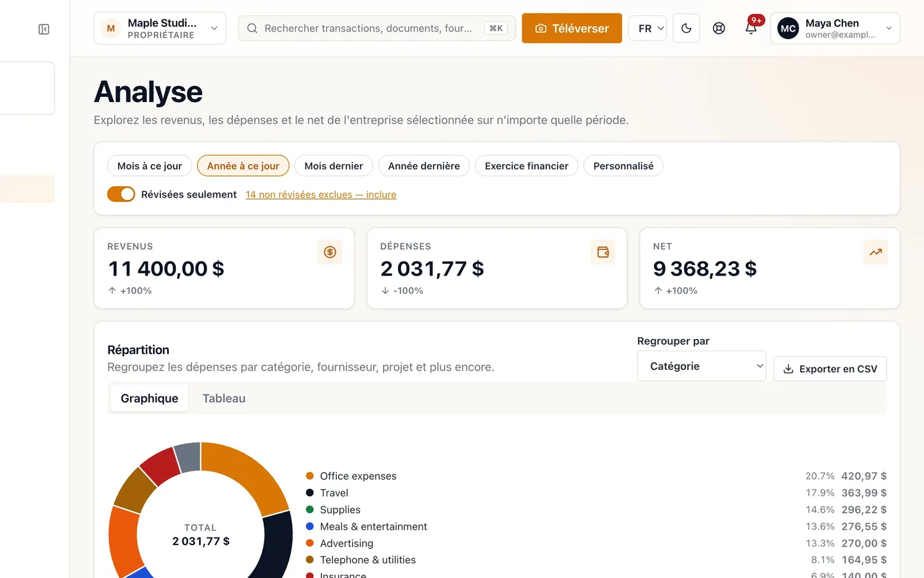Click the search transactions input field
The width and height of the screenshot is (924, 578).
point(377,28)
